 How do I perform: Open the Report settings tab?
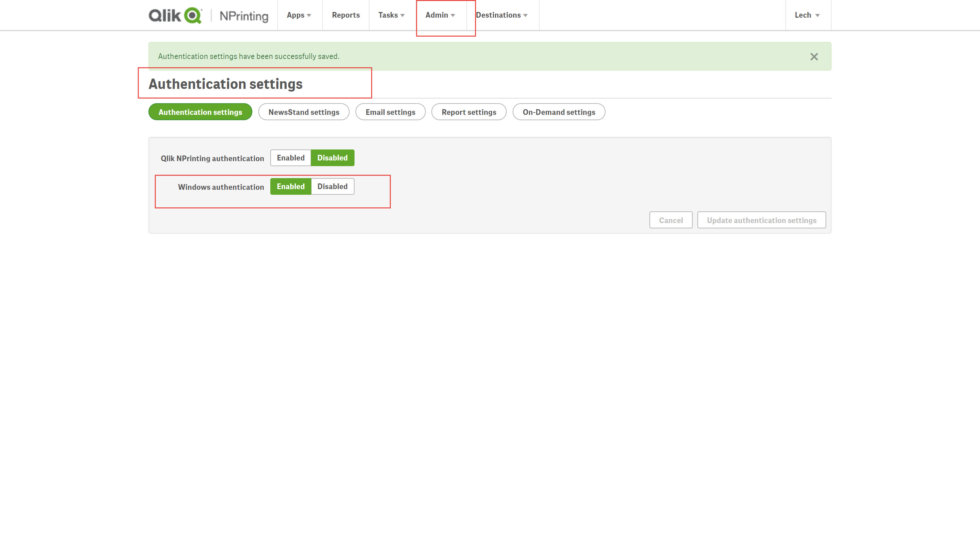click(469, 112)
